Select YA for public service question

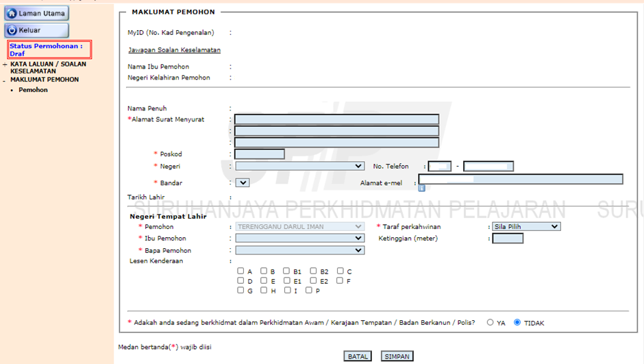490,322
